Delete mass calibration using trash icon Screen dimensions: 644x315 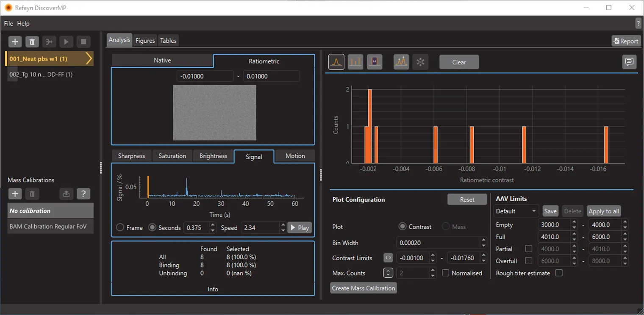pos(32,194)
